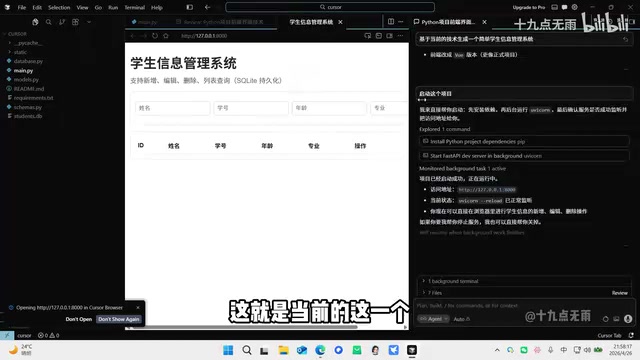Dismiss the Opening URL notification
Viewport: 640px width, 360px height.
point(138,307)
